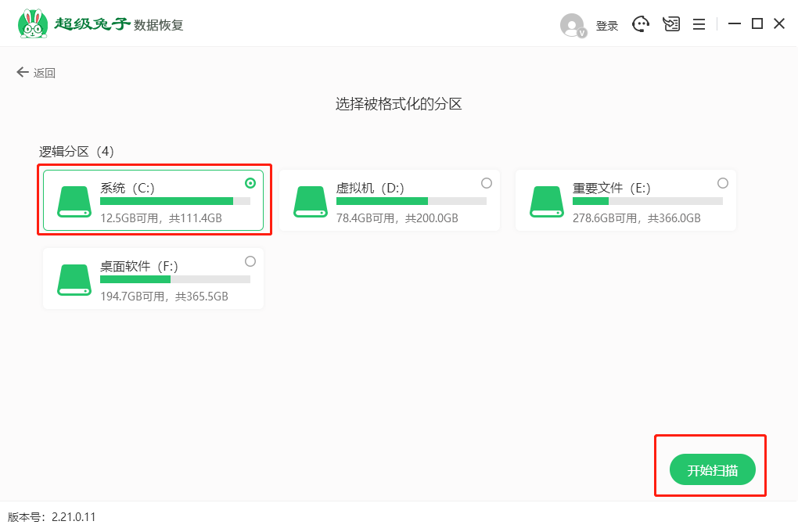Image resolution: width=798 pixels, height=532 pixels.
Task: Open customer service headset icon
Action: click(x=641, y=24)
